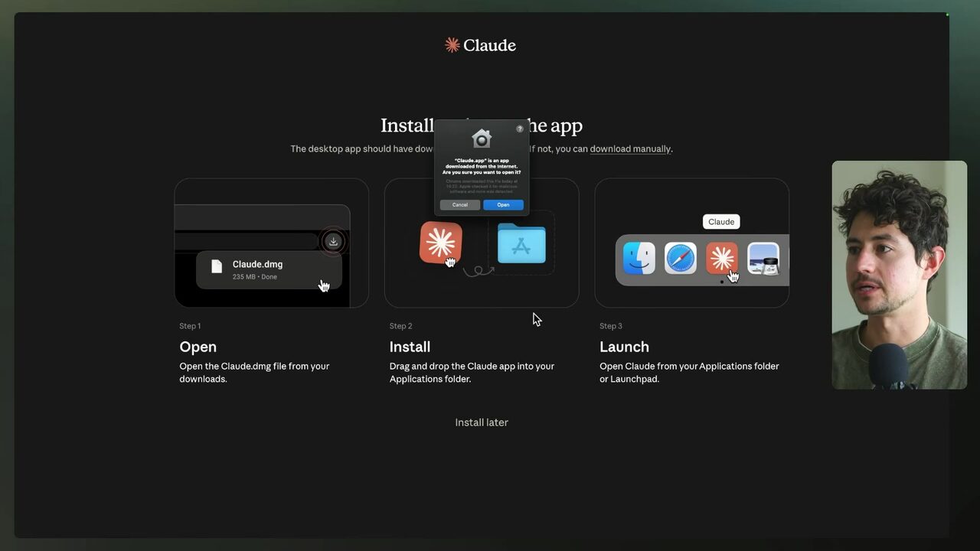
Task: Click the "Step 2" label
Action: [x=400, y=326]
